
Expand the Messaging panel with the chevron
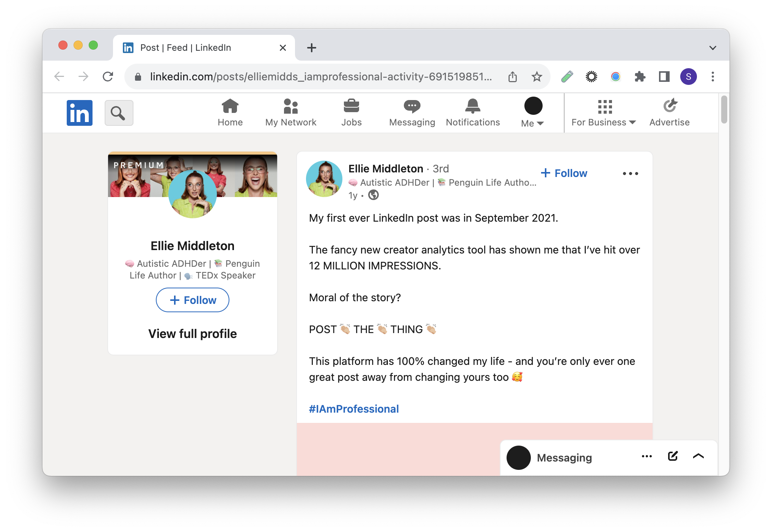pos(698,456)
